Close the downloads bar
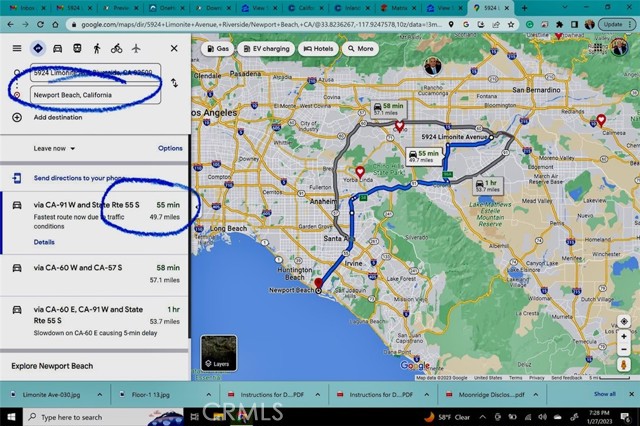 pos(631,394)
